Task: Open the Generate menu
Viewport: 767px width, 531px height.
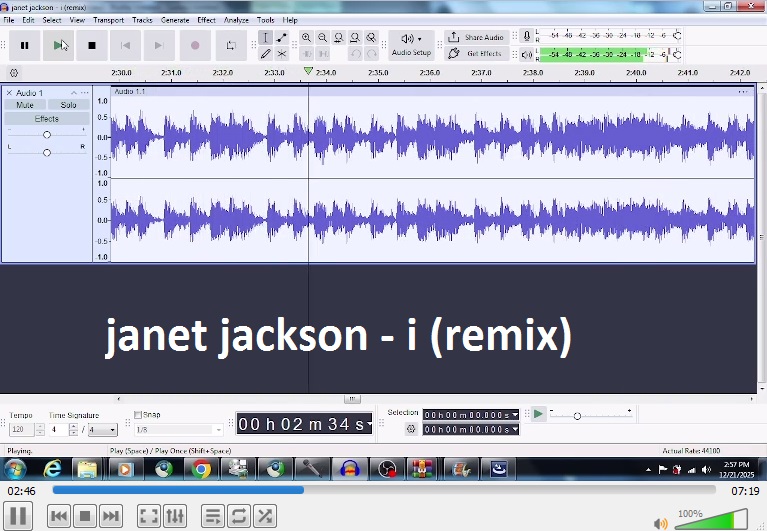Action: point(175,20)
